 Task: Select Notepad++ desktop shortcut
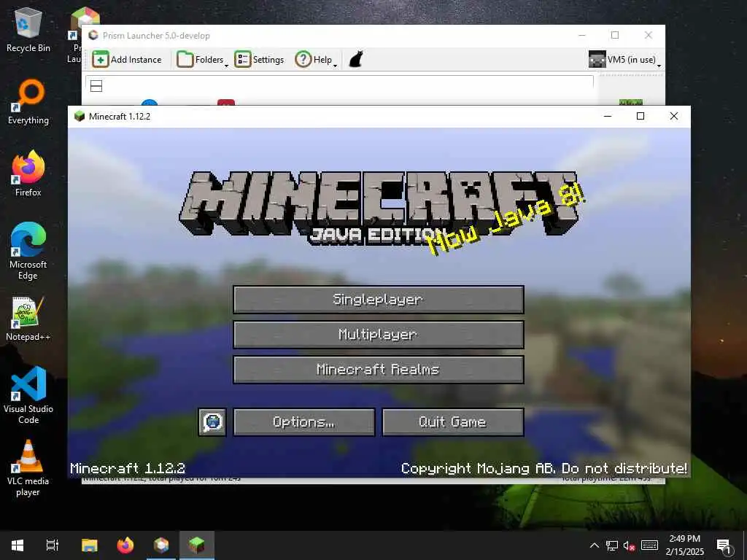28,319
